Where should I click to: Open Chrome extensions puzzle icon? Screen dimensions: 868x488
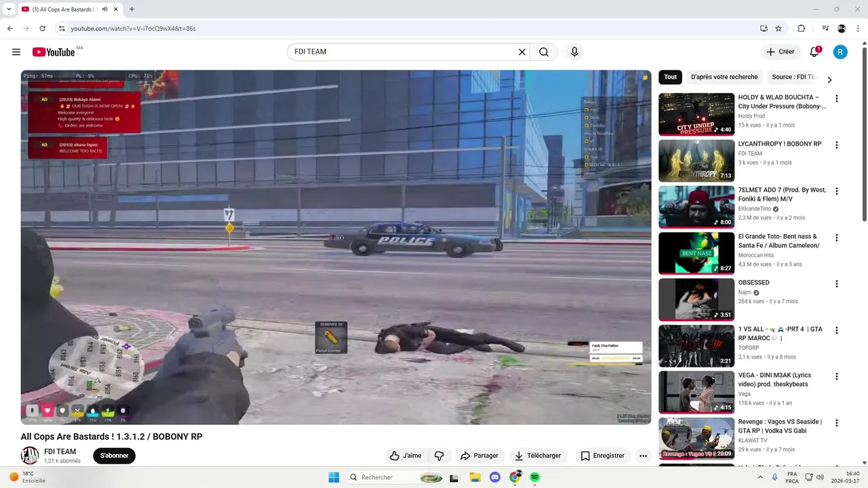[801, 28]
